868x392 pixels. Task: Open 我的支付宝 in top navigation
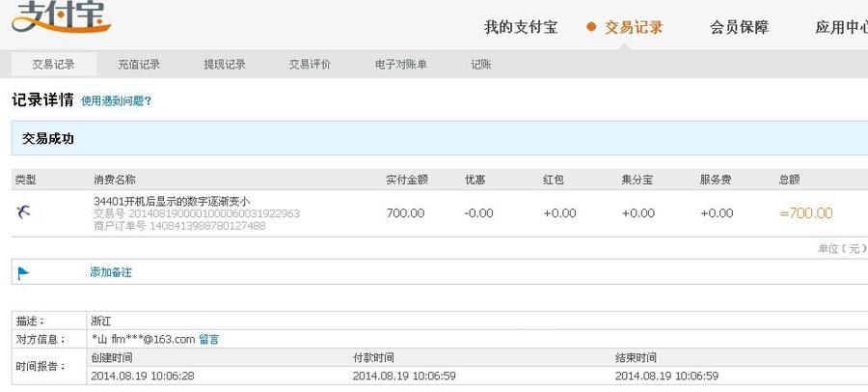(521, 27)
